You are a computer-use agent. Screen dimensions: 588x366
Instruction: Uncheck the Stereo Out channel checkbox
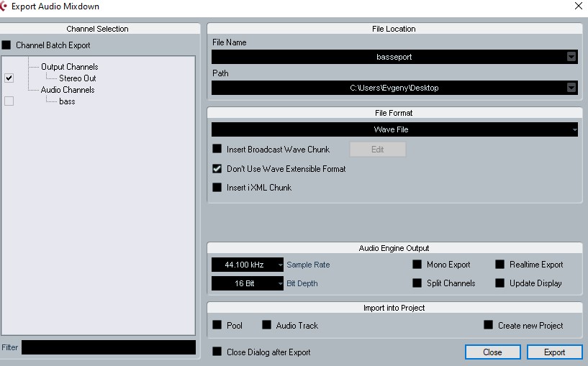[9, 78]
